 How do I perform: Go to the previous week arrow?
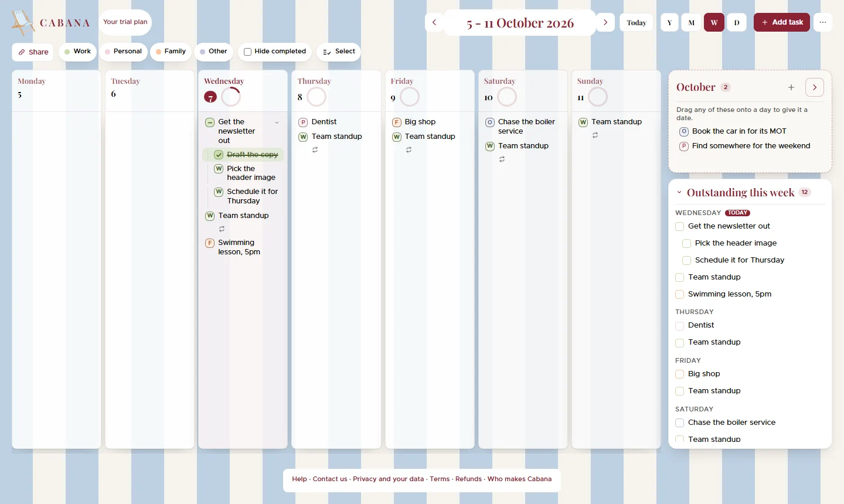click(x=434, y=22)
